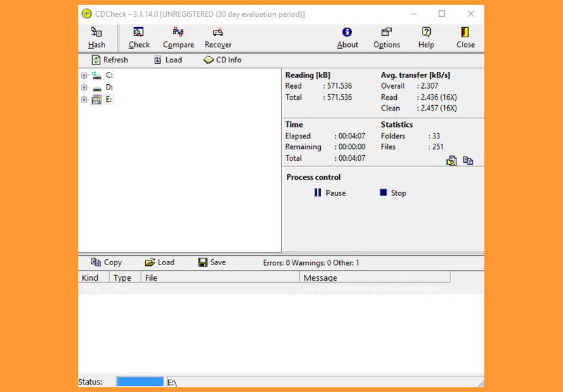This screenshot has height=392, width=563.
Task: Open the Options settings
Action: tap(387, 38)
